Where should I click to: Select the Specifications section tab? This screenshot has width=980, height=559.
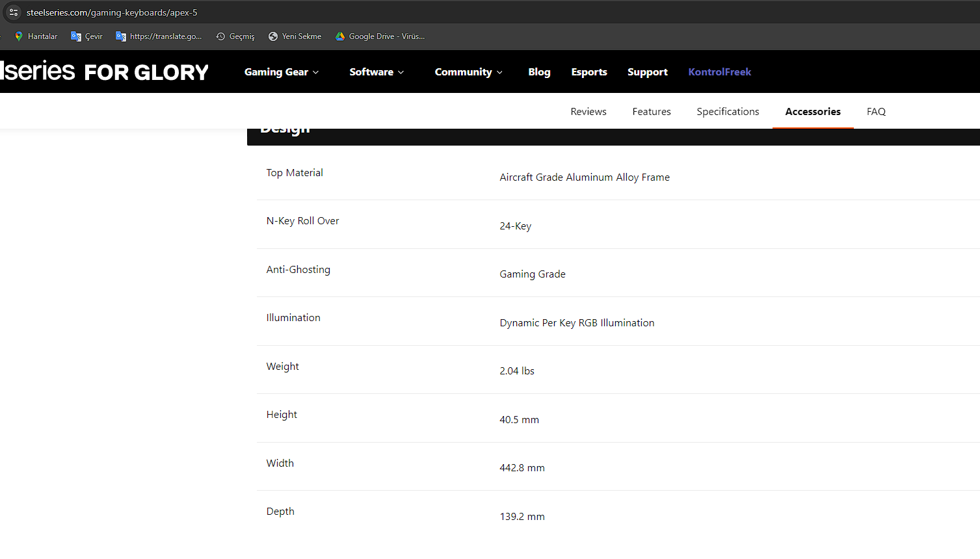728,111
